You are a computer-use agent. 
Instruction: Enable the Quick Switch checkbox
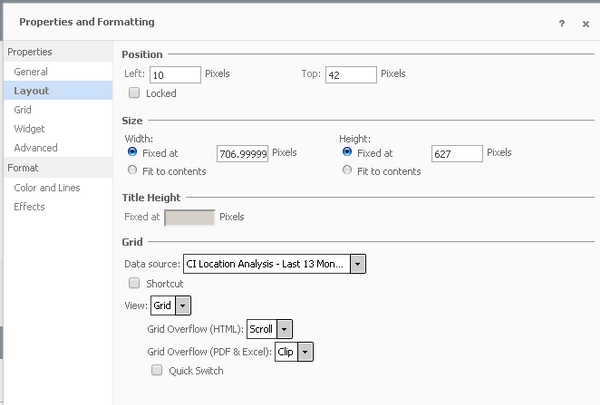(x=155, y=371)
